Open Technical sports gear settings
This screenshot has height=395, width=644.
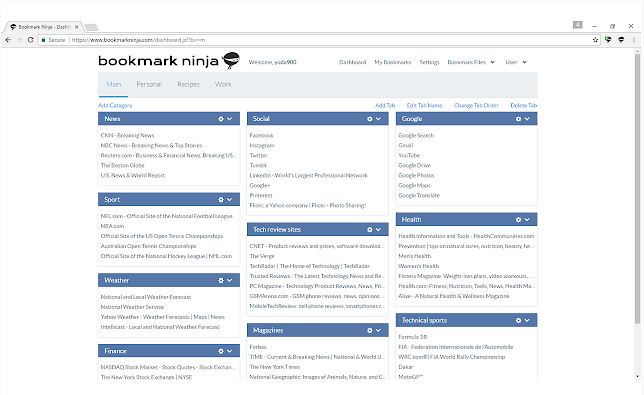coord(518,320)
